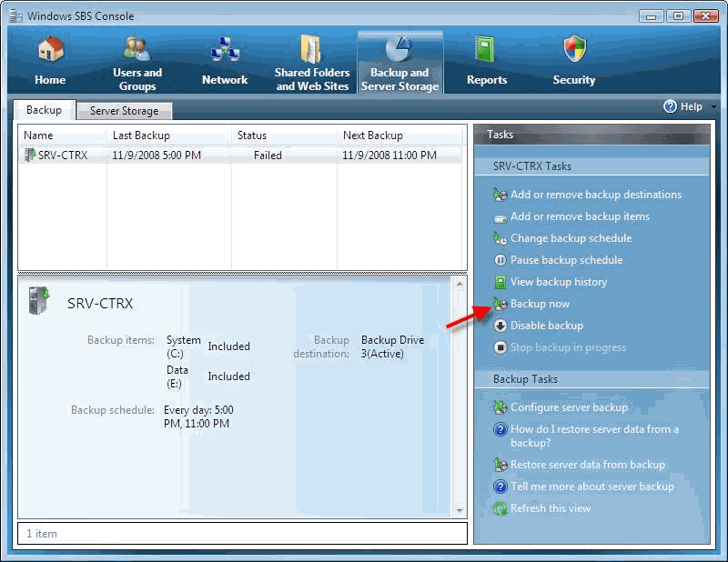This screenshot has height=562, width=728.
Task: Click Restore server data from backup link
Action: pyautogui.click(x=588, y=465)
